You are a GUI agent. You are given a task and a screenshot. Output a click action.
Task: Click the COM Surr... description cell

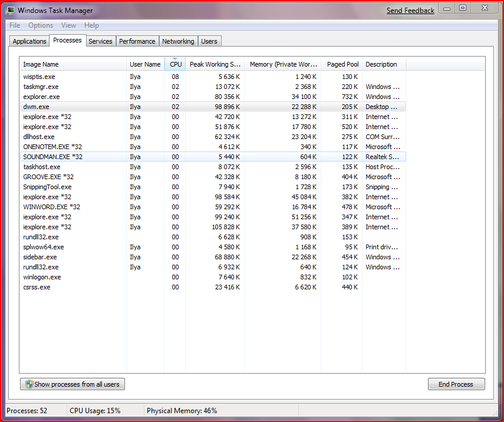coord(383,137)
